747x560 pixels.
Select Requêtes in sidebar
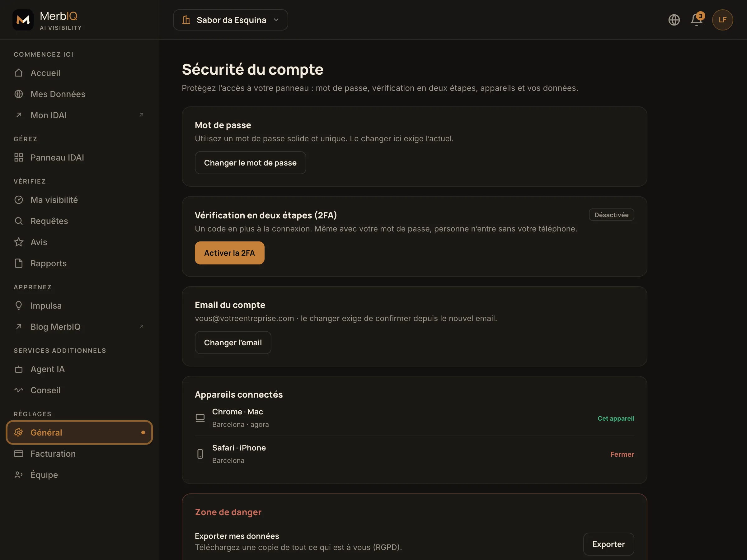pyautogui.click(x=79, y=221)
